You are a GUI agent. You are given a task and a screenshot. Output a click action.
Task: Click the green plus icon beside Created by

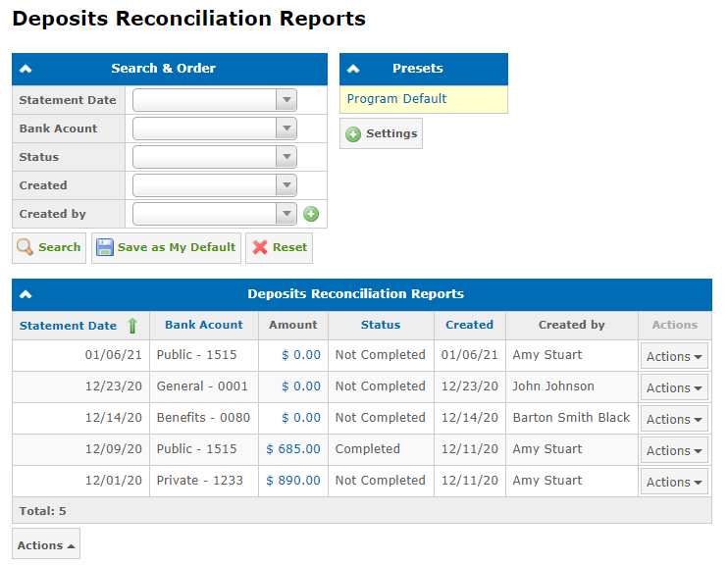[311, 214]
